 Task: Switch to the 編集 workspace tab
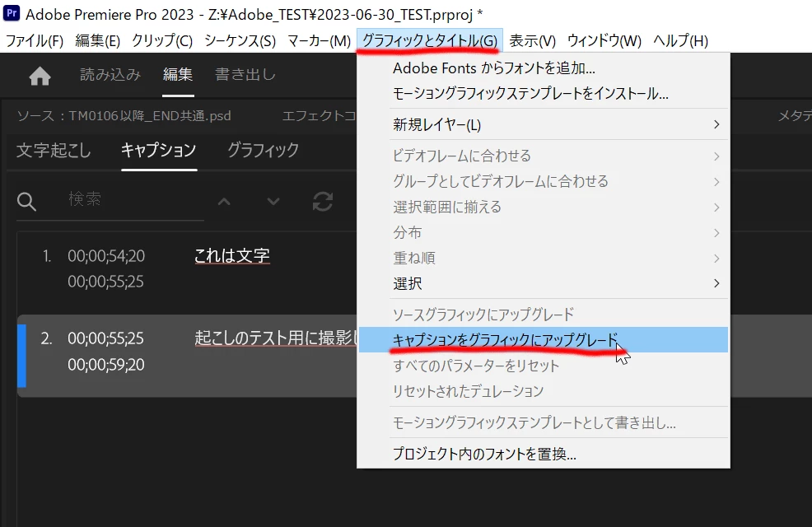pyautogui.click(x=178, y=75)
